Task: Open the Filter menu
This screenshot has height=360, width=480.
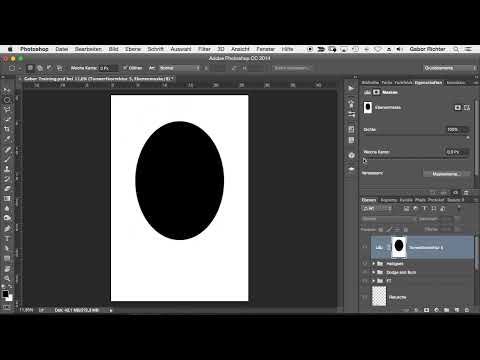Action: [x=204, y=49]
